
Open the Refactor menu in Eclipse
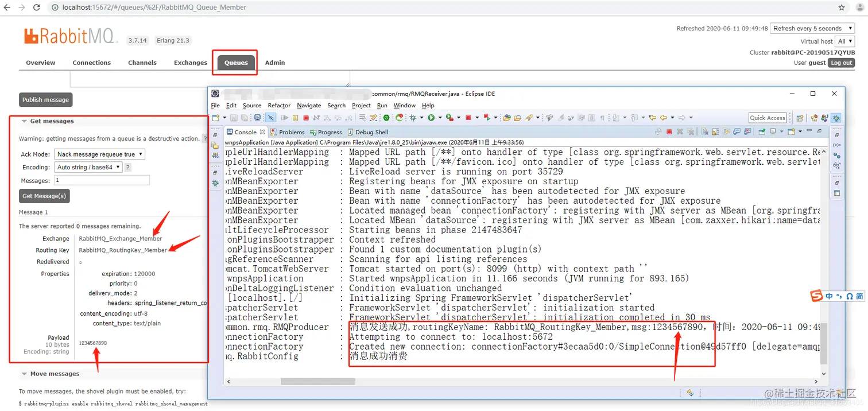[x=279, y=106]
